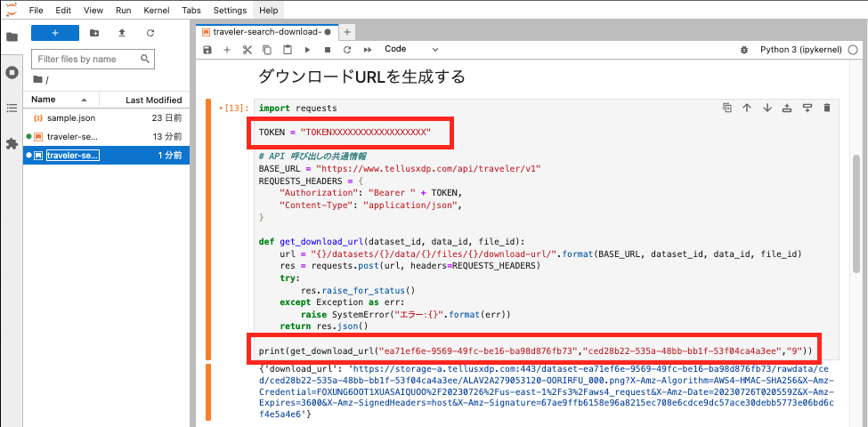The height and width of the screenshot is (427, 868).
Task: Move the cell down arrow icon
Action: 767,108
